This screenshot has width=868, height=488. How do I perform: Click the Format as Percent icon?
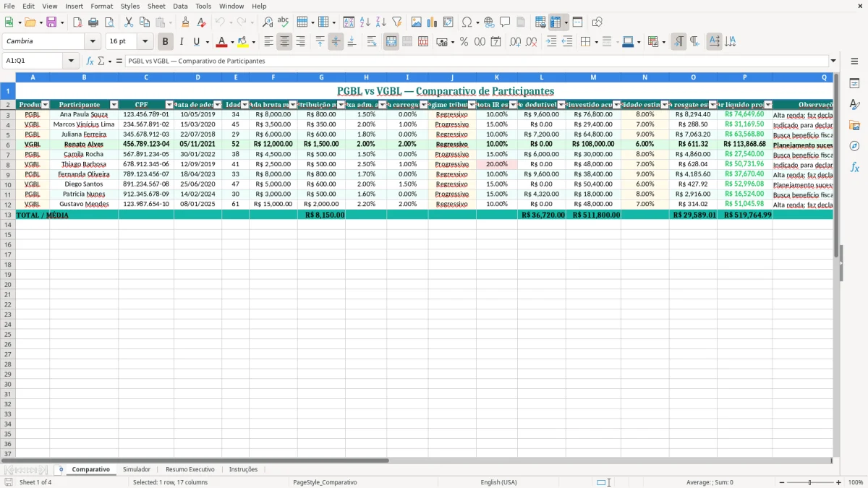[x=464, y=42]
